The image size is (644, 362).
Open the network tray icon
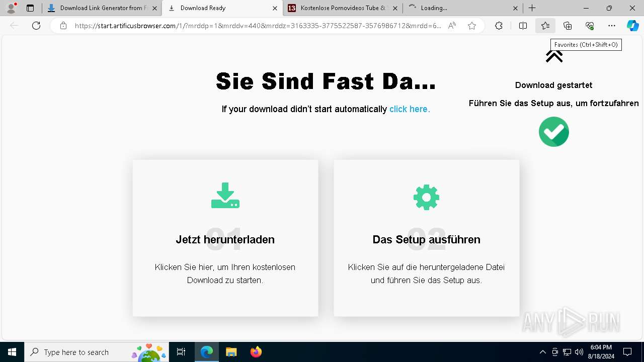coord(567,352)
